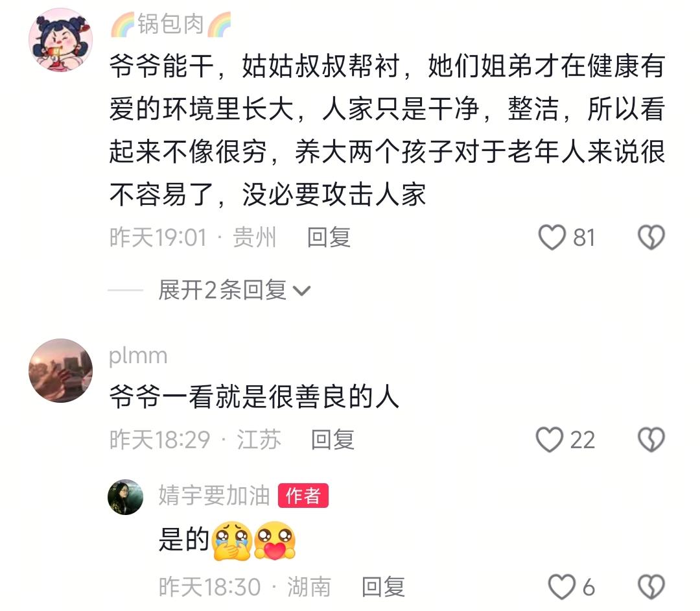The height and width of the screenshot is (611, 700).
Task: Dislike the 锅包肉 comment with broken heart
Action: [651, 237]
